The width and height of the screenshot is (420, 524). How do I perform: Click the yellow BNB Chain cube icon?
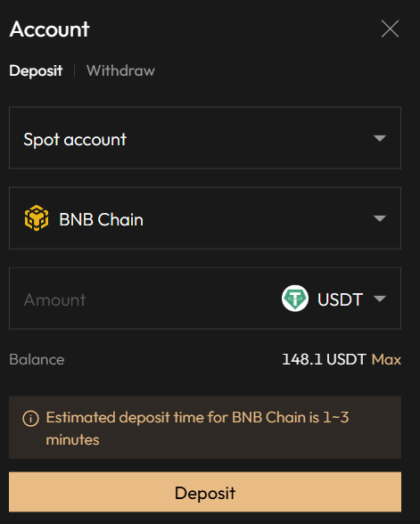point(37,218)
